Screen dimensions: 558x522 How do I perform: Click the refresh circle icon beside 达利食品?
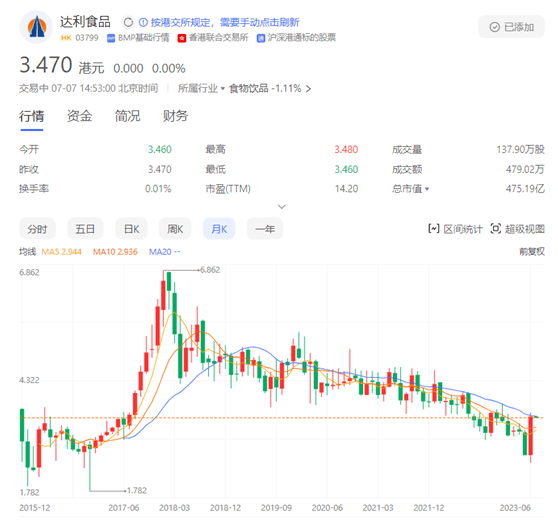[x=128, y=22]
